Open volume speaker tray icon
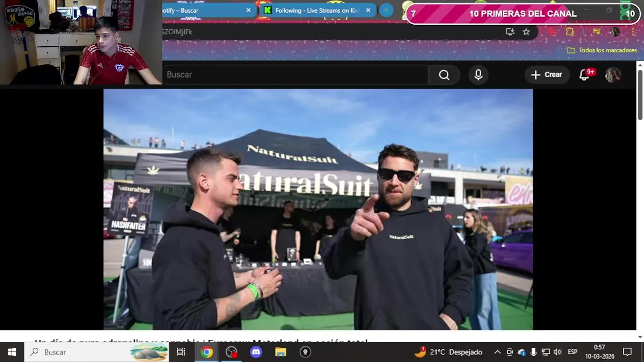 click(557, 352)
